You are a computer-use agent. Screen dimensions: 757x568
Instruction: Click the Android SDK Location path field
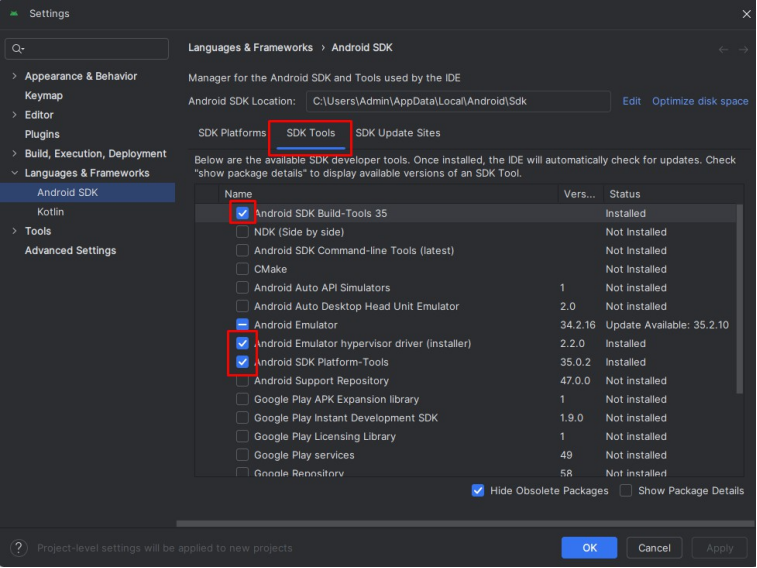[x=457, y=101]
